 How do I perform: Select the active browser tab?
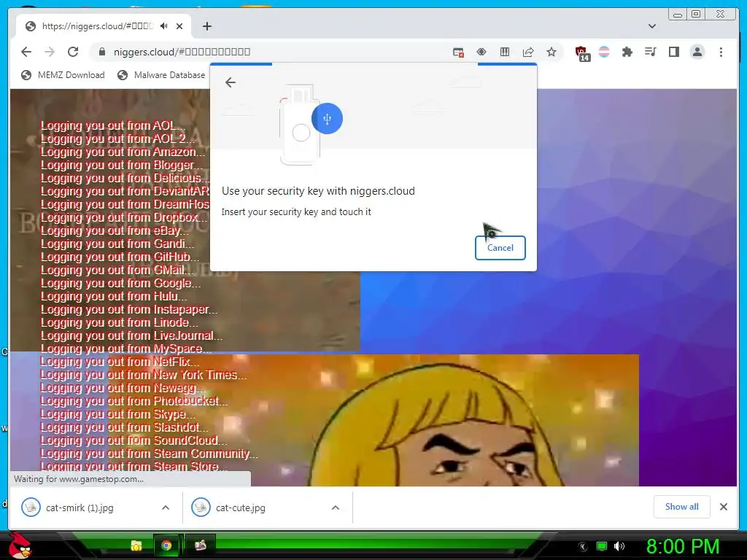point(104,26)
